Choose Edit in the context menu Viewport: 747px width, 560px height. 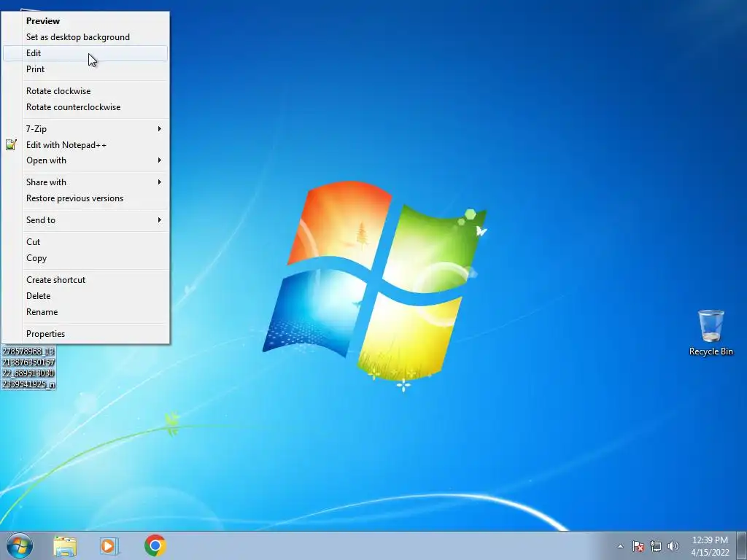pos(86,53)
